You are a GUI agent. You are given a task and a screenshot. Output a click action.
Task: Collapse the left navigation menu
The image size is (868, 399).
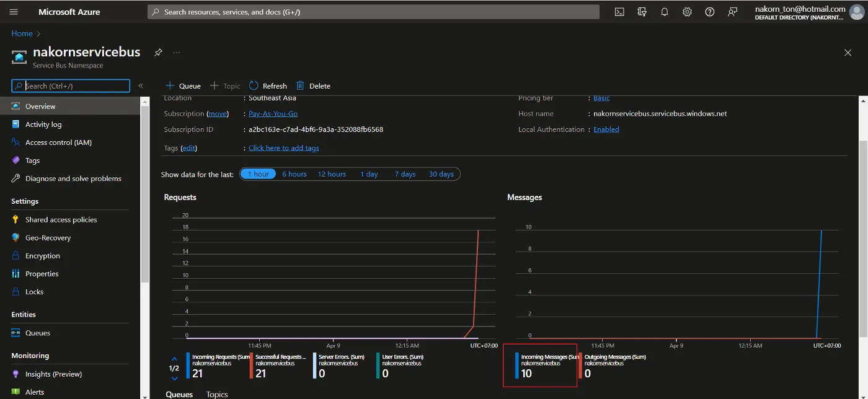141,86
